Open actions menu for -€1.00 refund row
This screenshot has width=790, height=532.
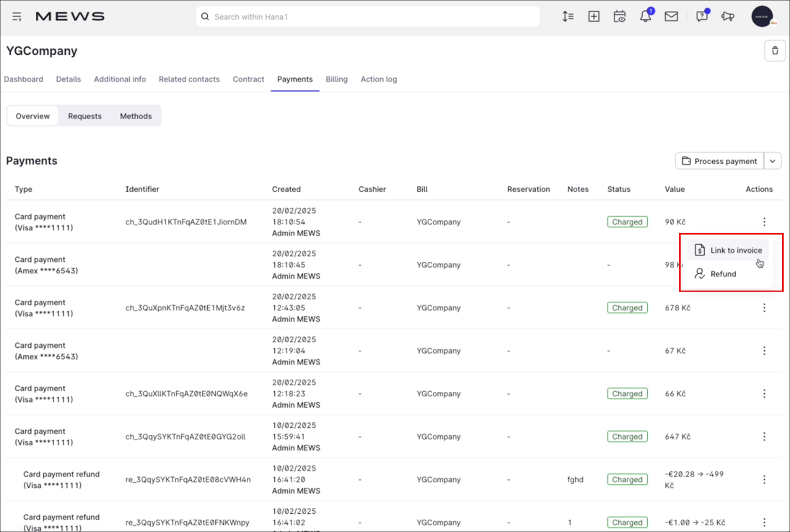point(764,522)
